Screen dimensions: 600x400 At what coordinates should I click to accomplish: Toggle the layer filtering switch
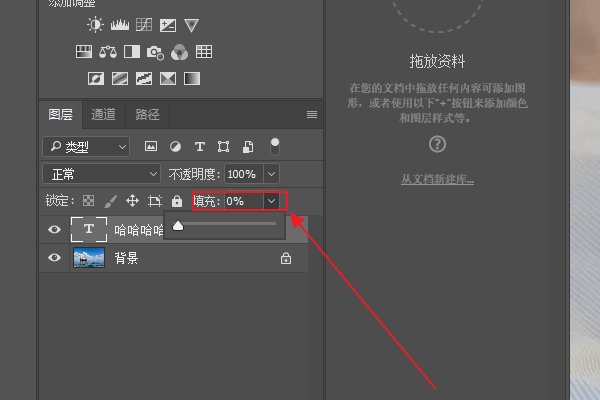pyautogui.click(x=275, y=147)
